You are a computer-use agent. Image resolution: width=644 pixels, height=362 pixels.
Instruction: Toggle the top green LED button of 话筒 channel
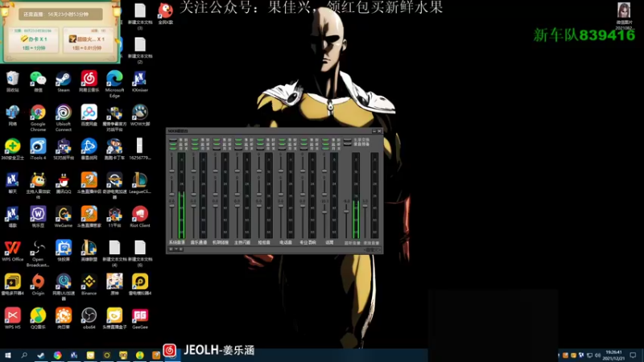[x=325, y=140]
